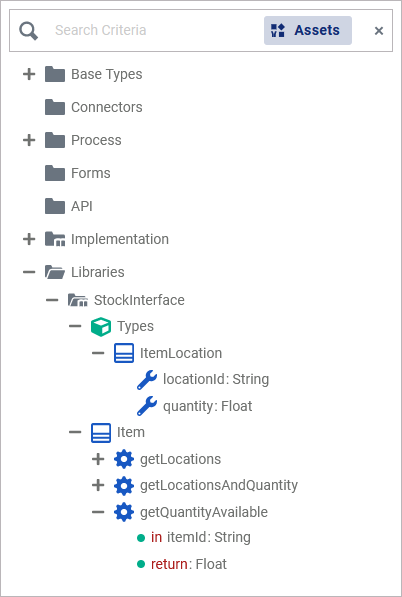The width and height of the screenshot is (402, 597).
Task: Click the wrench icon beside locationId
Action: 147,380
